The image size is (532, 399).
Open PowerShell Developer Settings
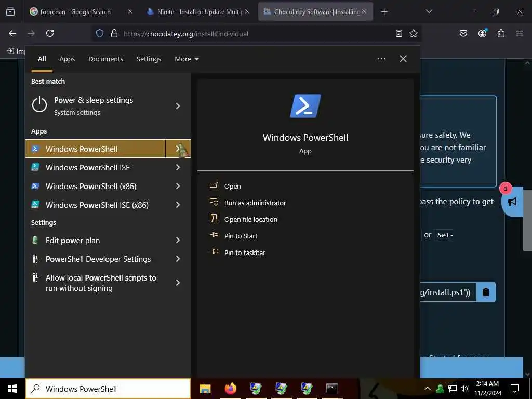96,259
